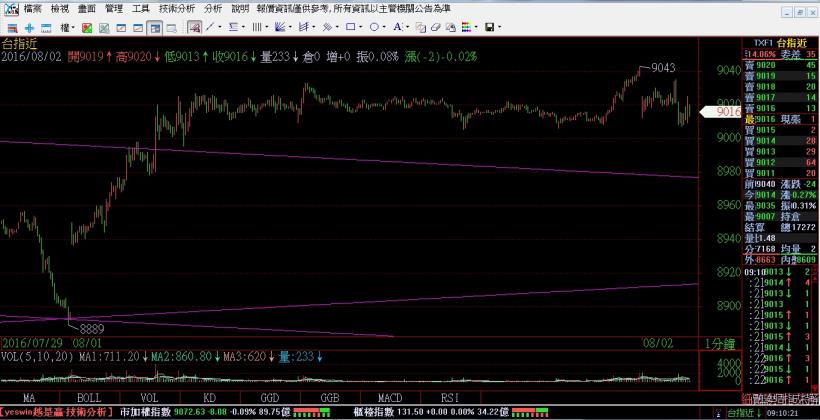Expand the 權 dropdown in toolbar
This screenshot has width=820, height=420.
click(67, 27)
